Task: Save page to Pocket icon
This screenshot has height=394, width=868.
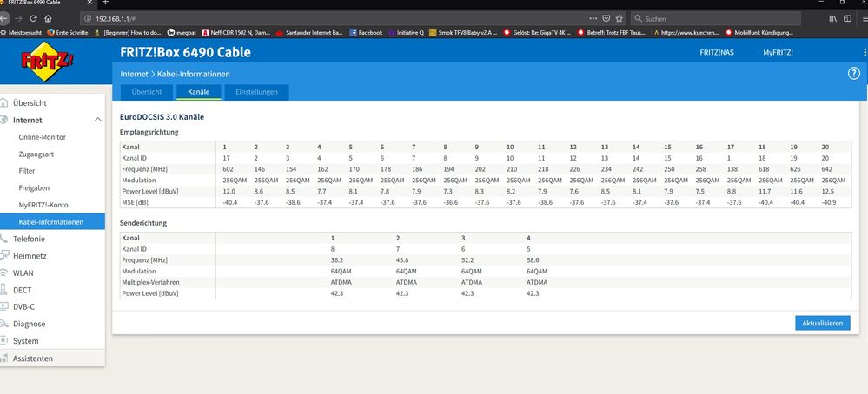Action: click(x=606, y=18)
